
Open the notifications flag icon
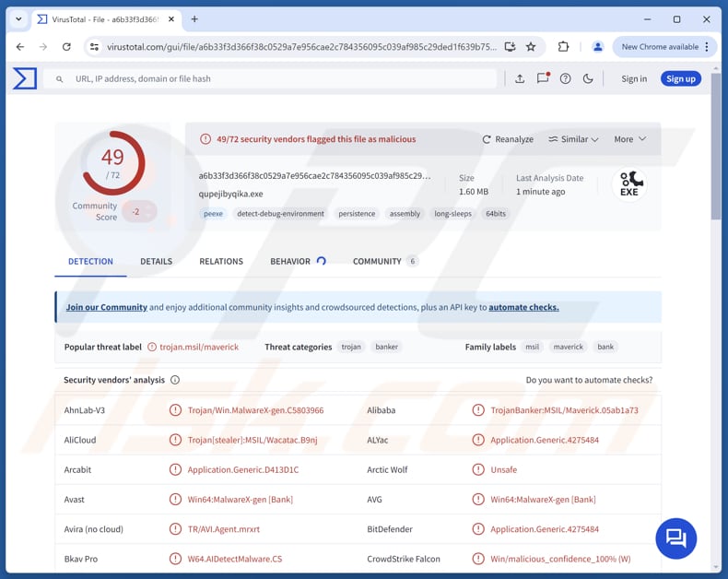coord(543,79)
